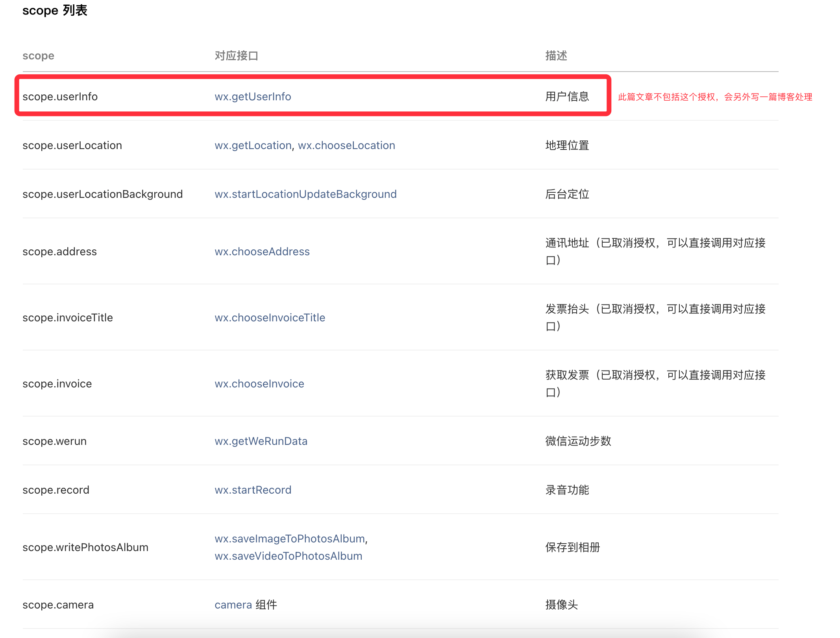The height and width of the screenshot is (638, 840).
Task: Click the red annotation text beside userInfo
Action: coord(715,97)
